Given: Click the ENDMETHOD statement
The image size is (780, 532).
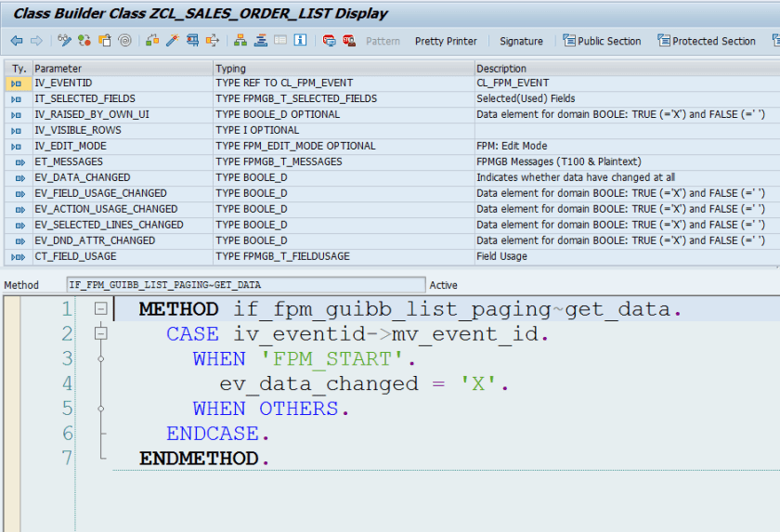Looking at the screenshot, I should [x=204, y=459].
